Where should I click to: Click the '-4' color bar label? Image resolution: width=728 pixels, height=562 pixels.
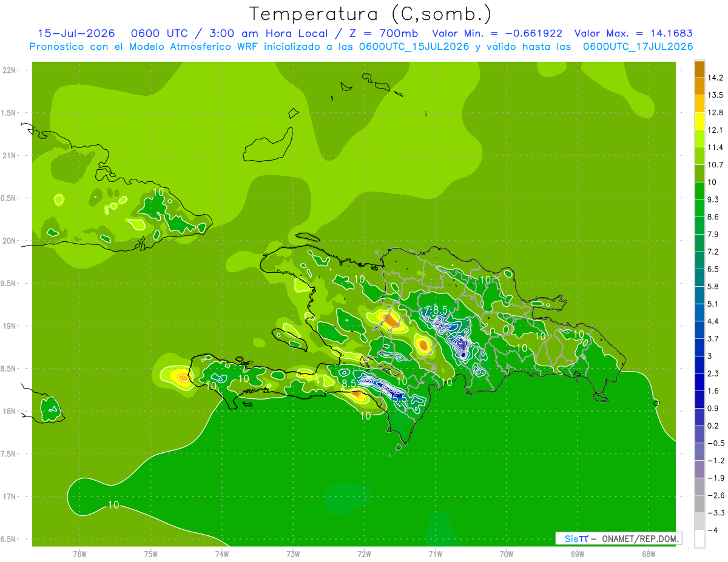tap(712, 530)
